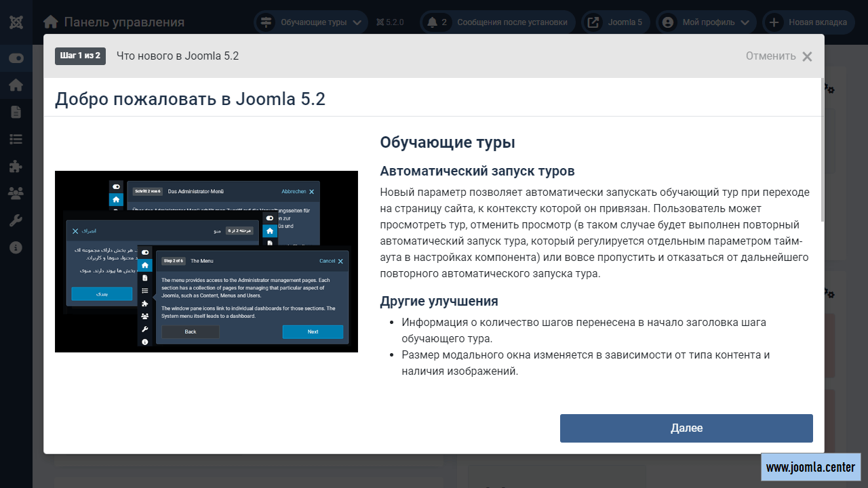Open the Help info icon in sidebar

point(16,247)
